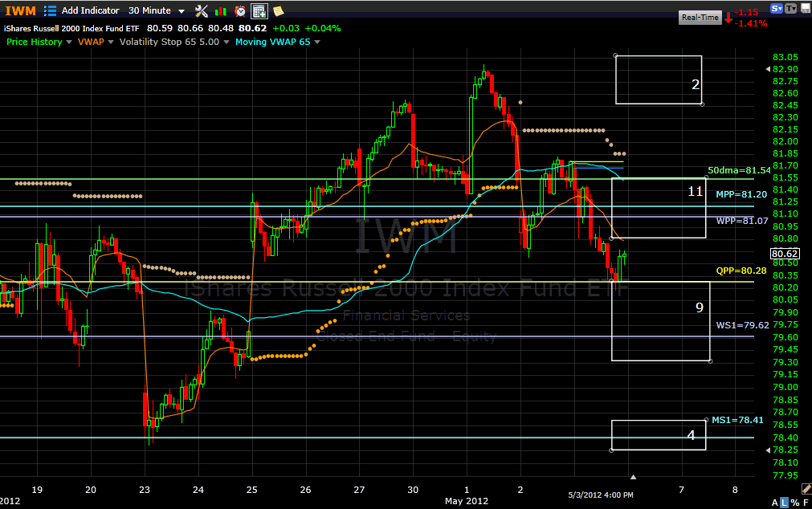
Task: Click the IWM ticker symbol
Action: click(x=20, y=11)
